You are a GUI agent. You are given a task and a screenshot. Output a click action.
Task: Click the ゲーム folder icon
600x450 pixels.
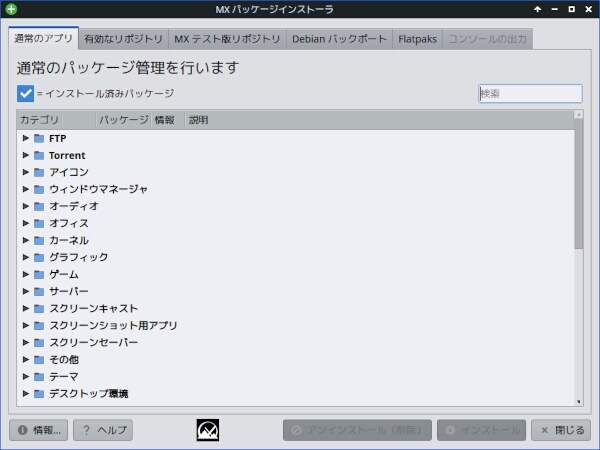pyautogui.click(x=39, y=274)
